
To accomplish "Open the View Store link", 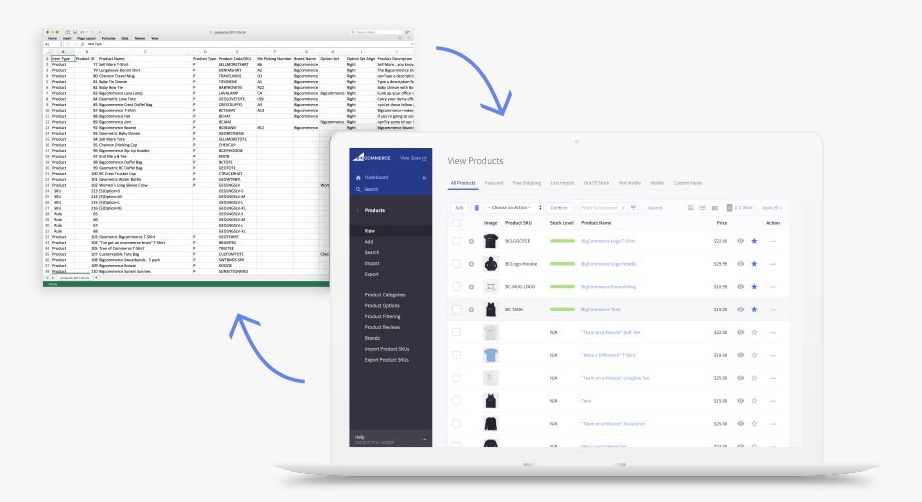I will click(x=413, y=158).
